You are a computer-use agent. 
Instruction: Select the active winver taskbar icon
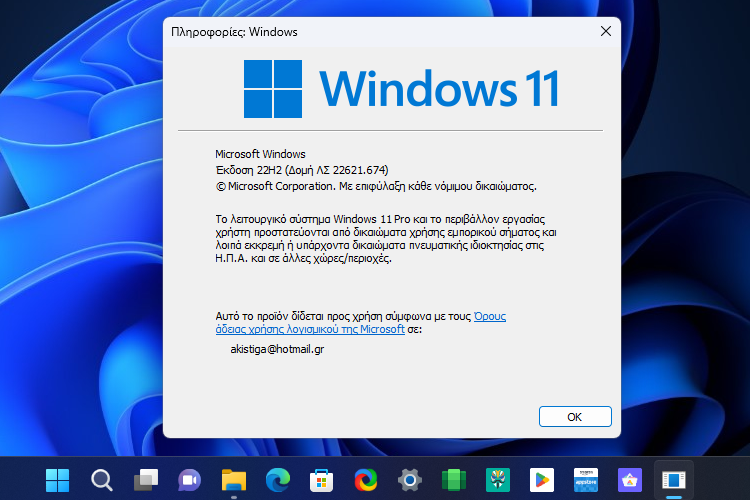(x=674, y=480)
